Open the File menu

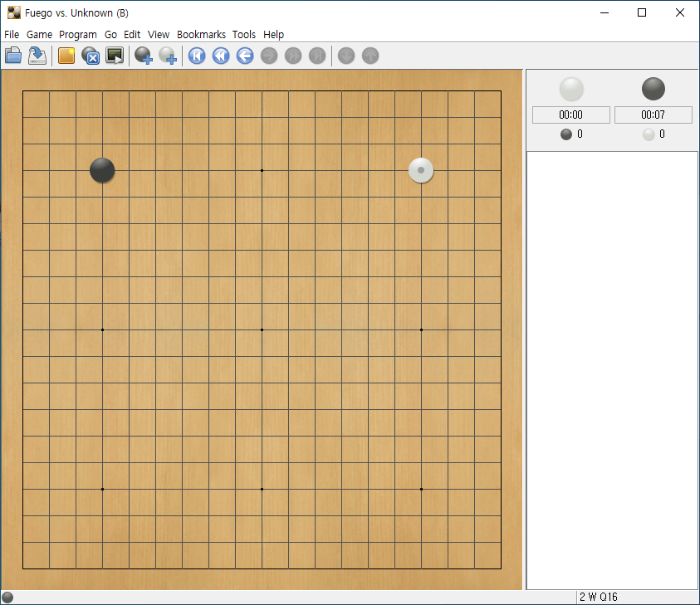[x=12, y=34]
